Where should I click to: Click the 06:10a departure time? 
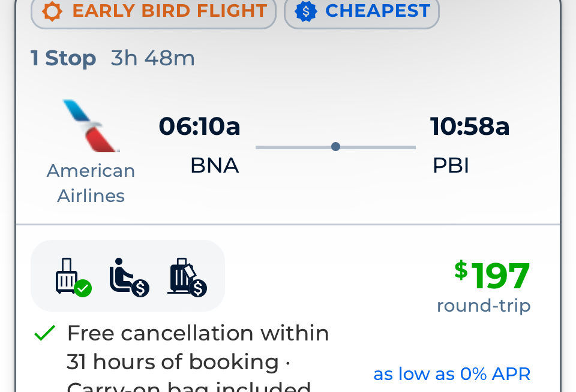(x=199, y=126)
